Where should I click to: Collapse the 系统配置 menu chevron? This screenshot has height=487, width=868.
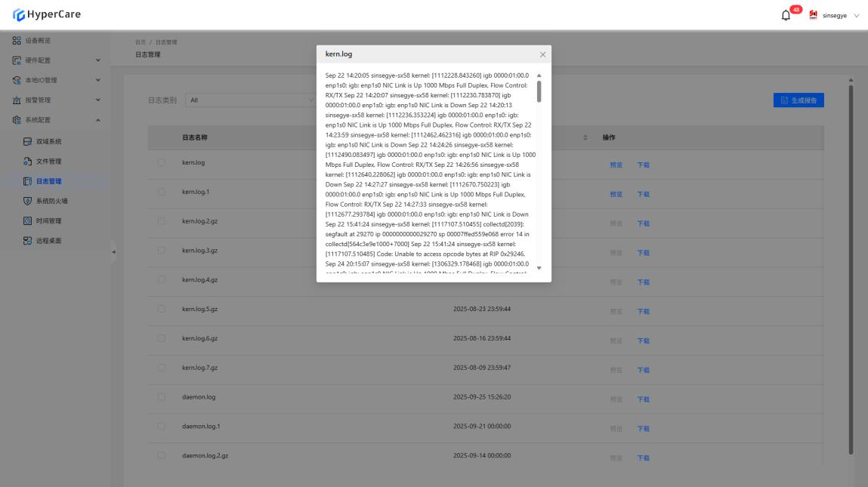(98, 120)
